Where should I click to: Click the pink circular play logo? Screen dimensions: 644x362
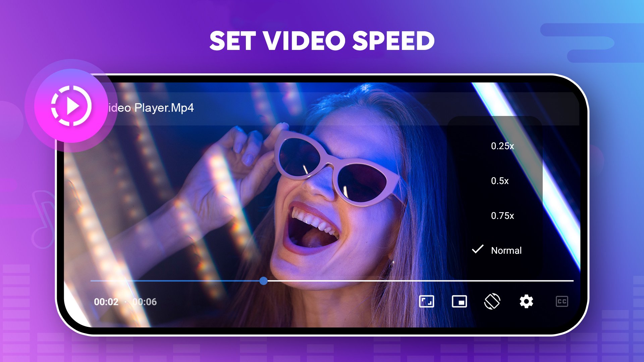[x=71, y=106]
